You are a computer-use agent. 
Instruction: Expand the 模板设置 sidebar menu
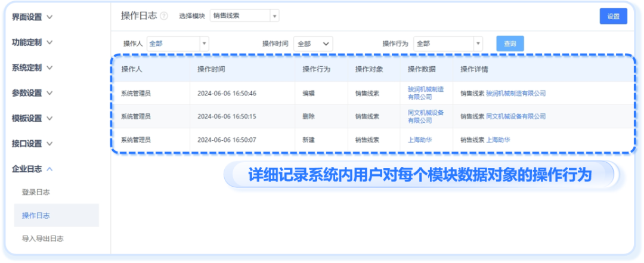pos(32,118)
